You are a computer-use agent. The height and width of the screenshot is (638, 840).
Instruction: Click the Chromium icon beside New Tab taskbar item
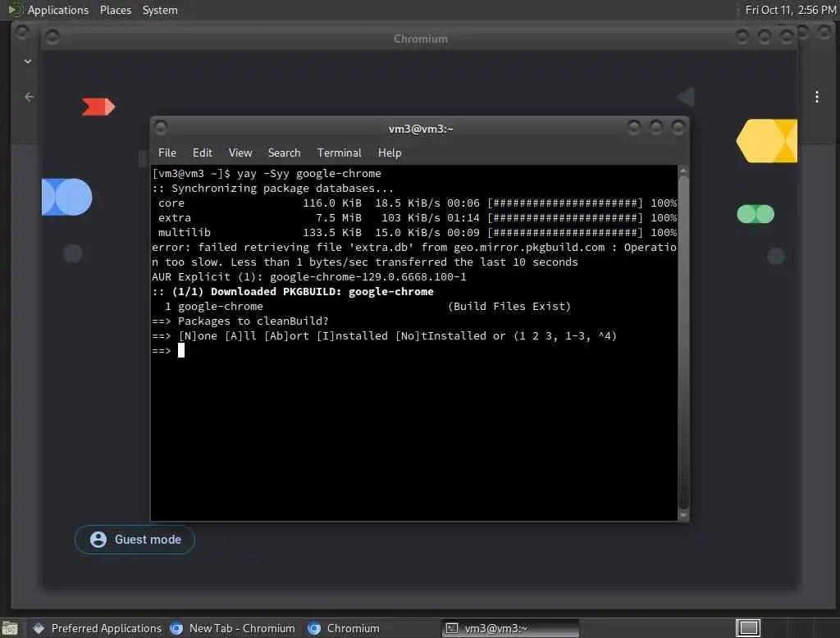point(176,628)
